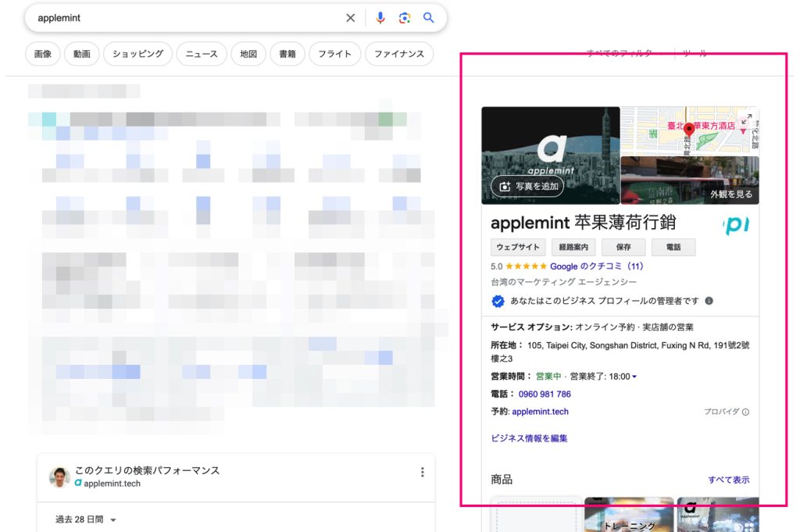800x532 pixels.
Task: Open the Google のクチコミ (11) link
Action: point(596,266)
